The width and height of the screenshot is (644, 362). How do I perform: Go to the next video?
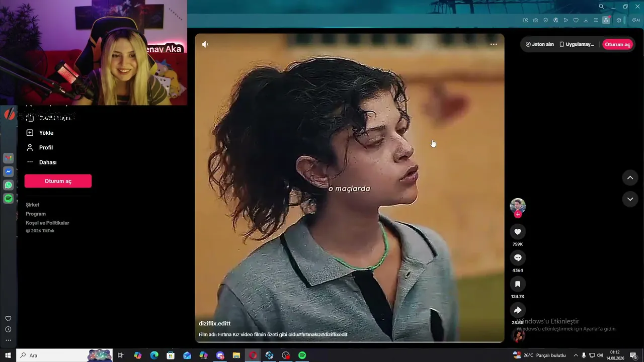[x=630, y=199]
